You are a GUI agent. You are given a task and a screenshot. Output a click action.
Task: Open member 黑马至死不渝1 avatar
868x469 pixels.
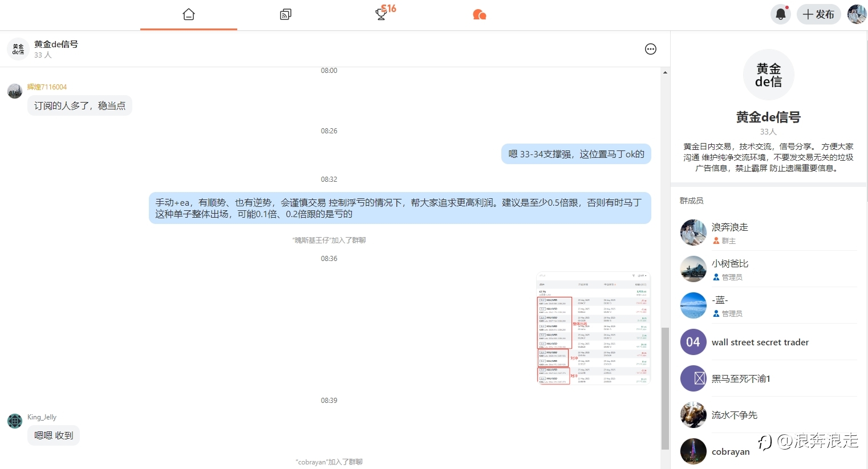693,378
